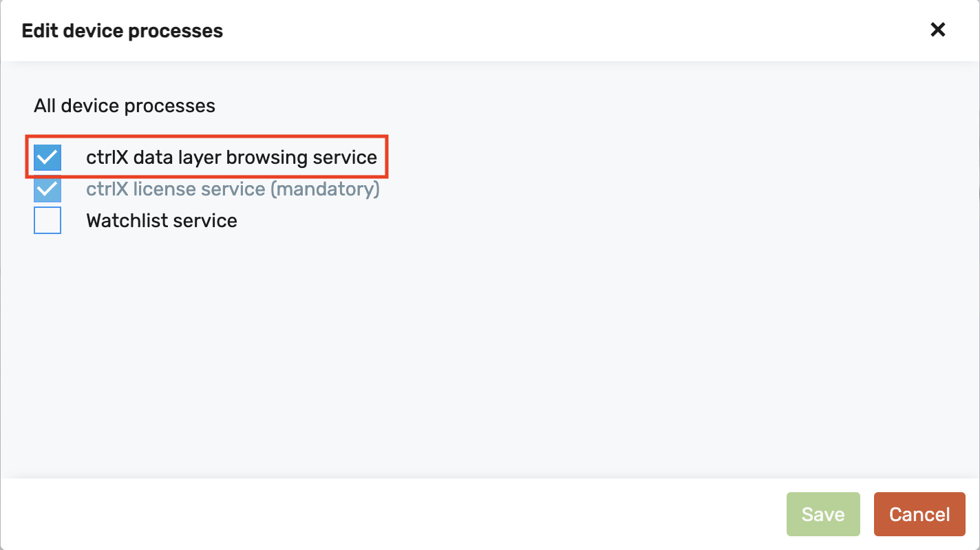980x550 pixels.
Task: Select the ctrlX data layer browsing service label
Action: tap(232, 157)
